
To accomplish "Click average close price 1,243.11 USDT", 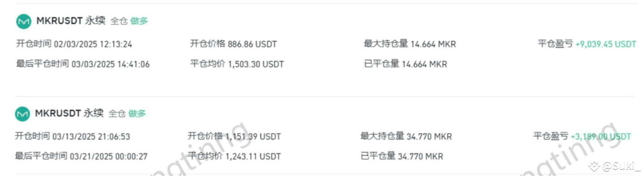I will 253,156.
